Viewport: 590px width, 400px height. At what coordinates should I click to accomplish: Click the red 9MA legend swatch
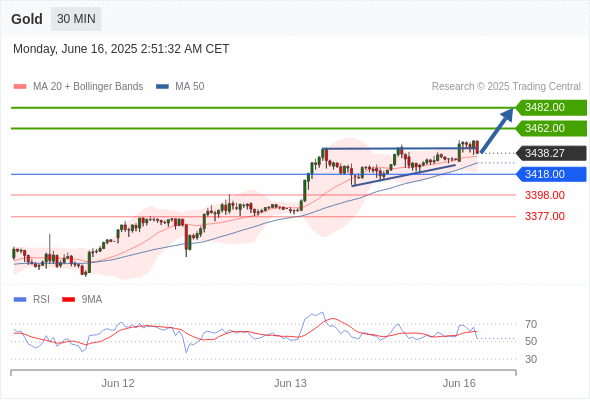point(68,300)
